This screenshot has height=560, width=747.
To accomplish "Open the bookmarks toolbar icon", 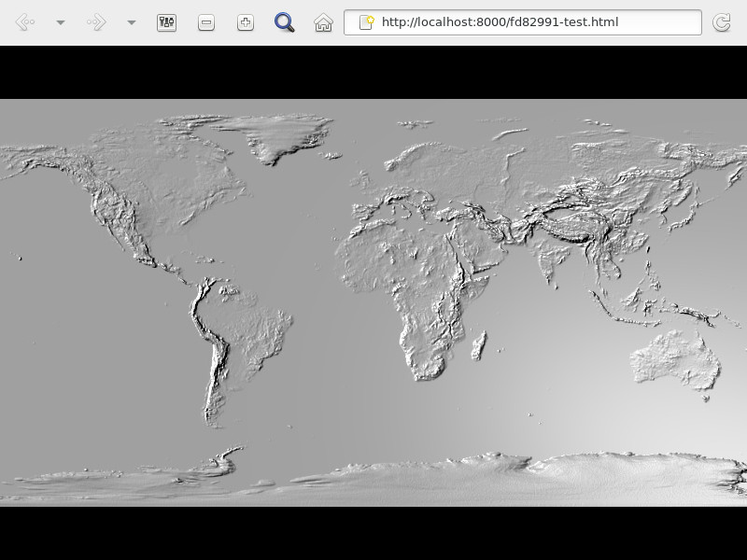I will pos(167,22).
